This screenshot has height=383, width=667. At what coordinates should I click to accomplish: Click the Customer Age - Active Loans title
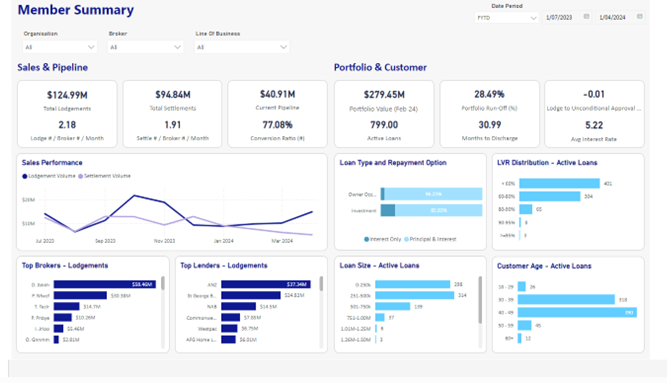click(x=544, y=266)
